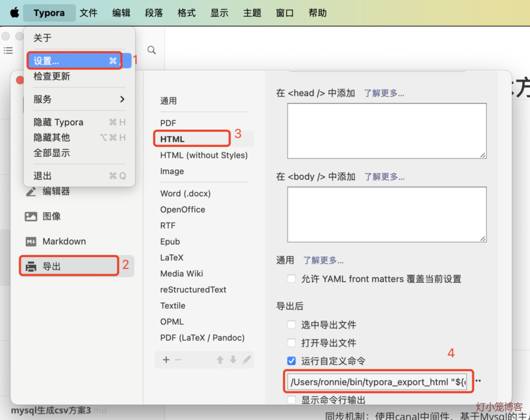
Task: Open the Typora application menu
Action: click(x=49, y=13)
